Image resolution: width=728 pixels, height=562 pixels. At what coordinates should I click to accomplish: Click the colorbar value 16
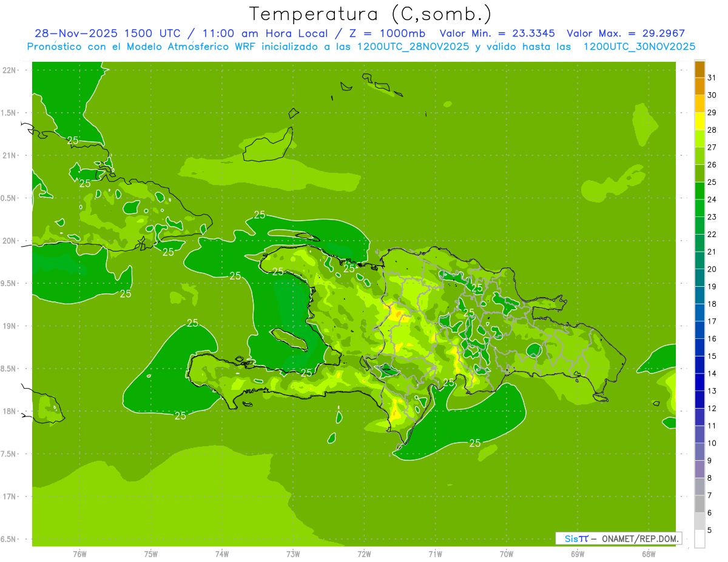712,339
